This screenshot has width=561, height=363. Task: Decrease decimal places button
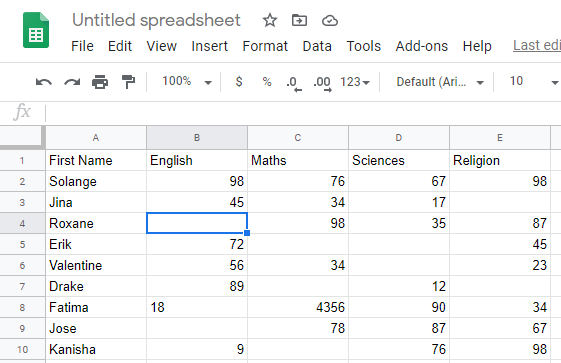[x=294, y=83]
